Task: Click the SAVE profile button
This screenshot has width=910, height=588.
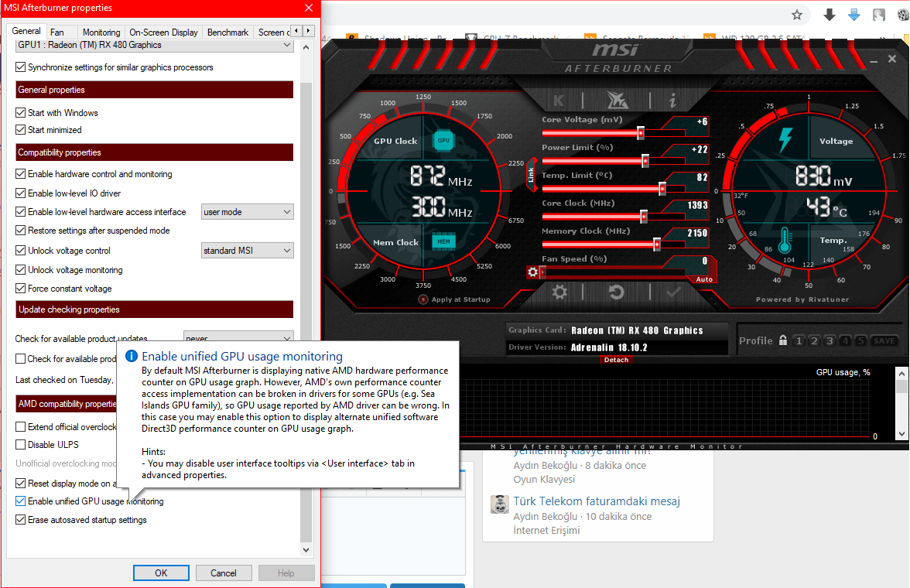Action: coord(884,340)
